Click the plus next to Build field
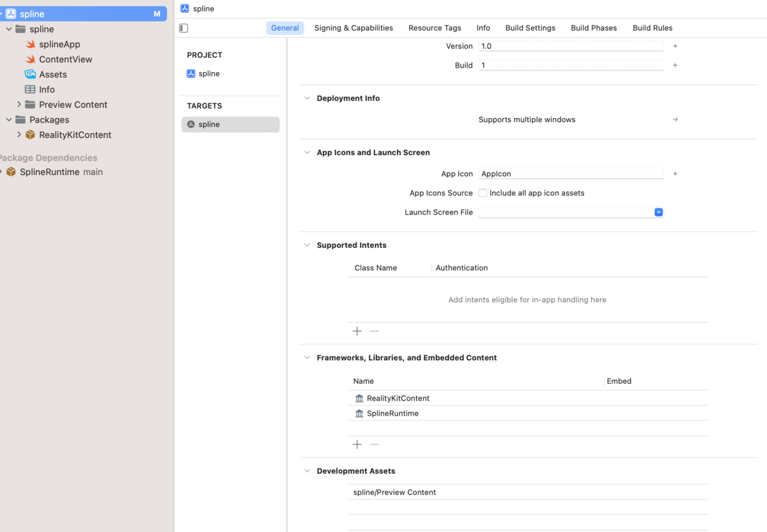Screen dimensions: 767x532 (675, 65)
